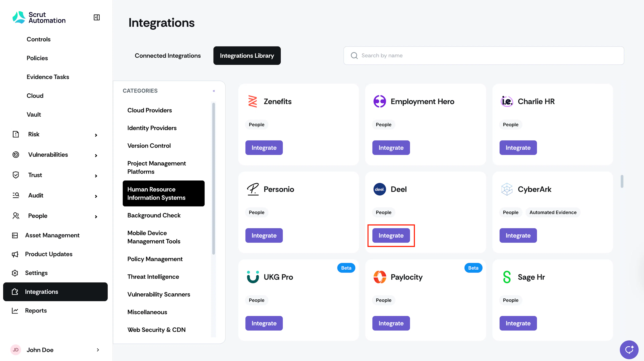Click the CyberArk logo icon
This screenshot has height=361, width=644.
tap(507, 189)
